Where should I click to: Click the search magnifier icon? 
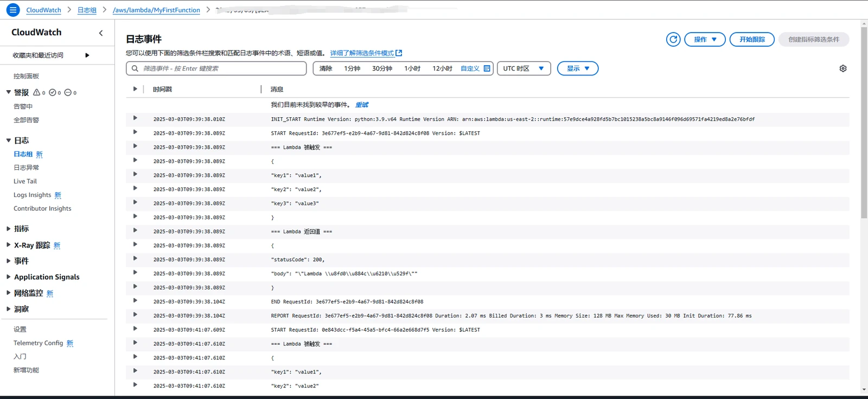coord(135,68)
